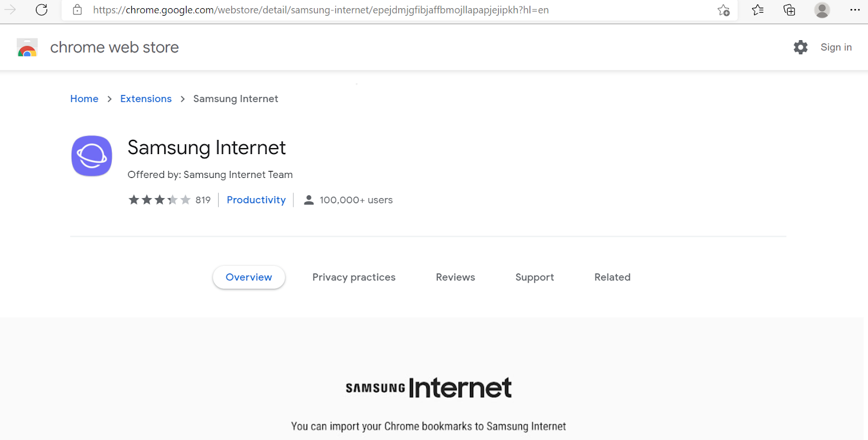Open the Collections icon in toolbar
Screen dimensions: 868x440
(789, 10)
